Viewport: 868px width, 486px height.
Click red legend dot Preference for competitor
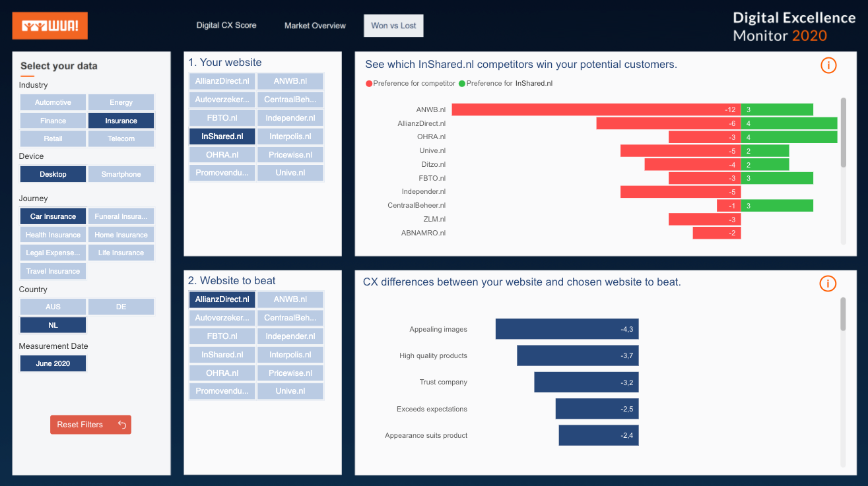click(x=369, y=84)
